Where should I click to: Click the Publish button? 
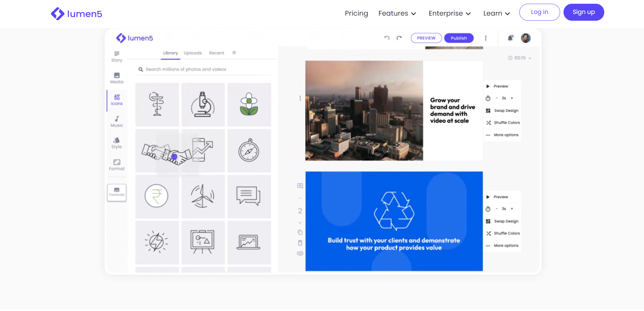459,38
